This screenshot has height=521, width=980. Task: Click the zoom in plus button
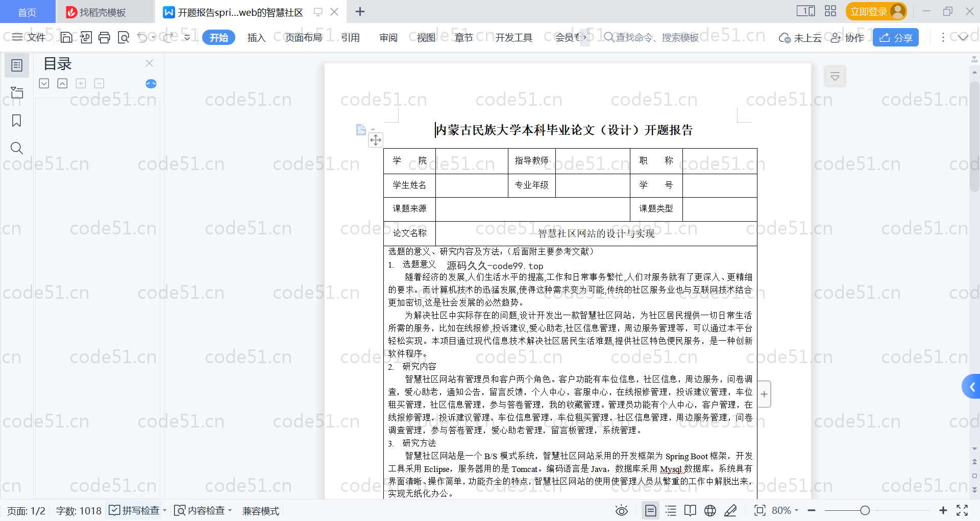pos(943,510)
